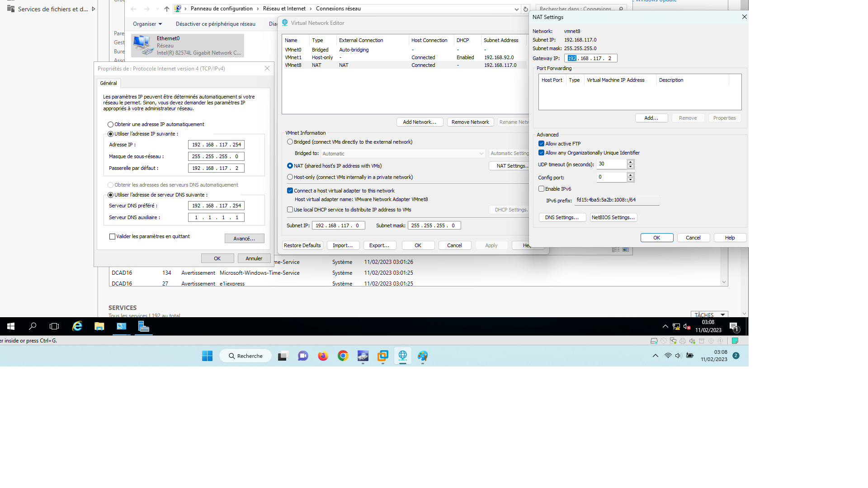Click events list vertical scrollbar down arrow
This screenshot has width=868, height=488.
(x=724, y=282)
